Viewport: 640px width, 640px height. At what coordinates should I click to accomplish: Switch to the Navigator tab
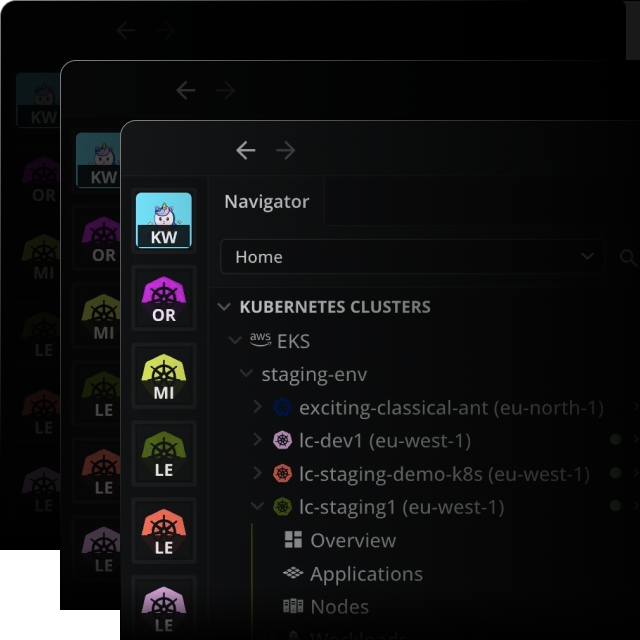[267, 202]
